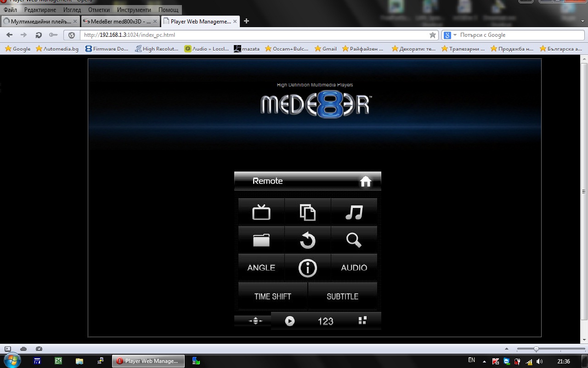
Task: Switch to the playback controls tab
Action: [x=289, y=321]
